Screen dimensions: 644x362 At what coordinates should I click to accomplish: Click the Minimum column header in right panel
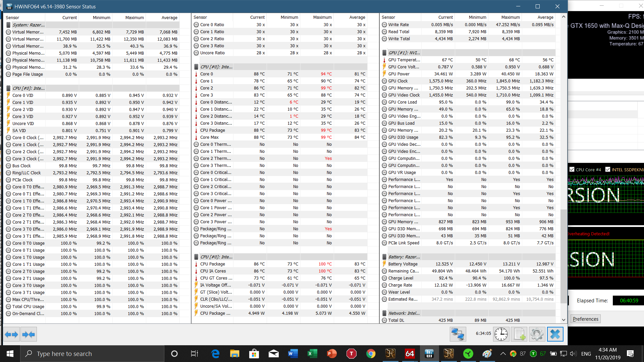coord(477,17)
